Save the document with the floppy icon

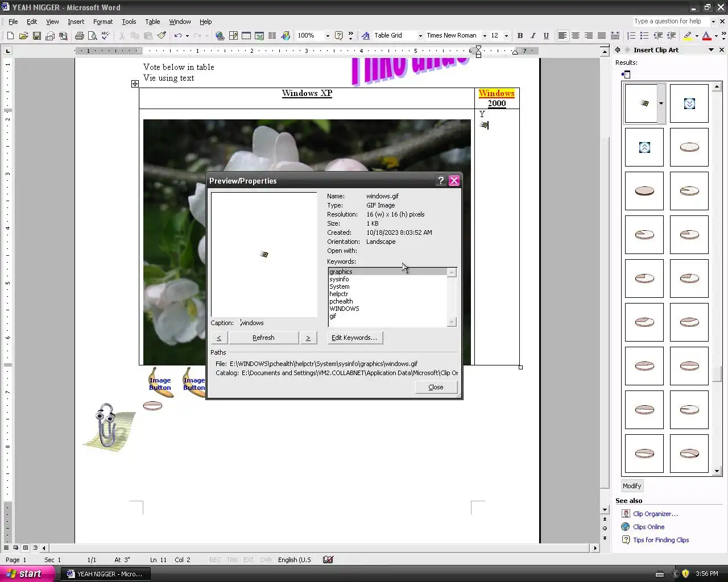click(36, 36)
